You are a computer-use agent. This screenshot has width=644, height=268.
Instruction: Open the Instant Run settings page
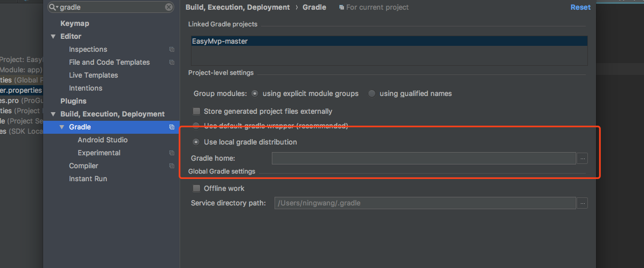click(88, 179)
